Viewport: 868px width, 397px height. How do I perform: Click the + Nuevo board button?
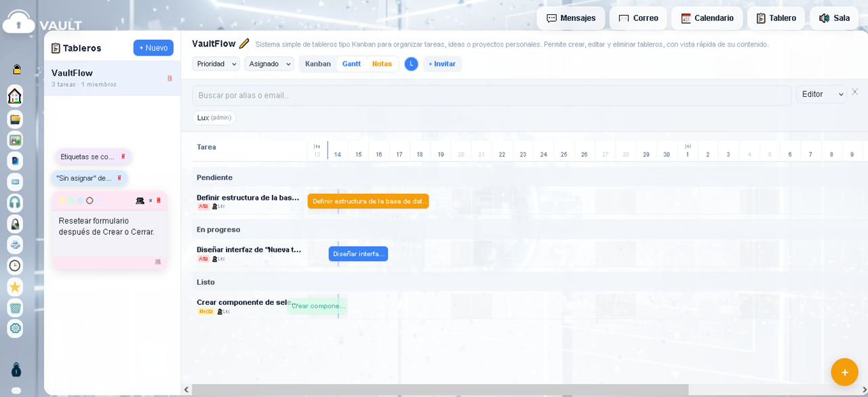153,48
